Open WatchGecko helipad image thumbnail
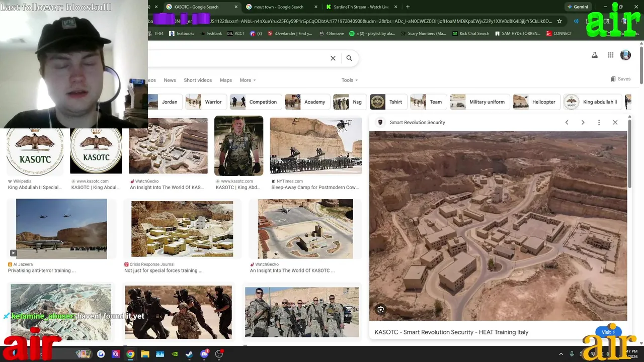This screenshot has width=644, height=362. tap(305, 229)
